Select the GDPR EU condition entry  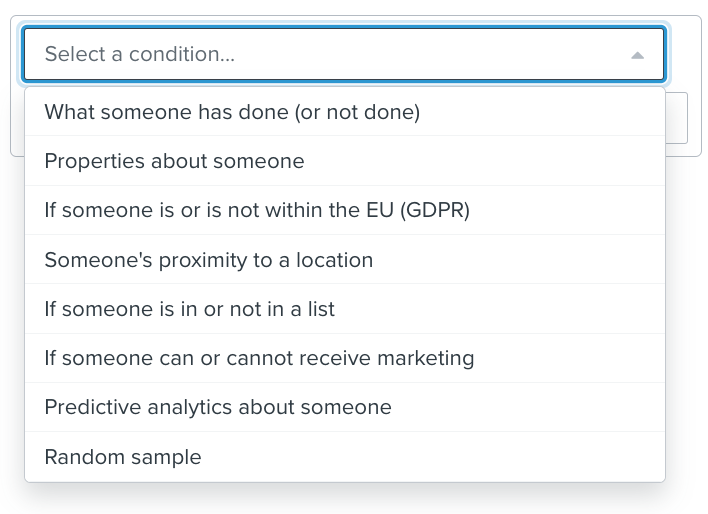pyautogui.click(x=257, y=210)
